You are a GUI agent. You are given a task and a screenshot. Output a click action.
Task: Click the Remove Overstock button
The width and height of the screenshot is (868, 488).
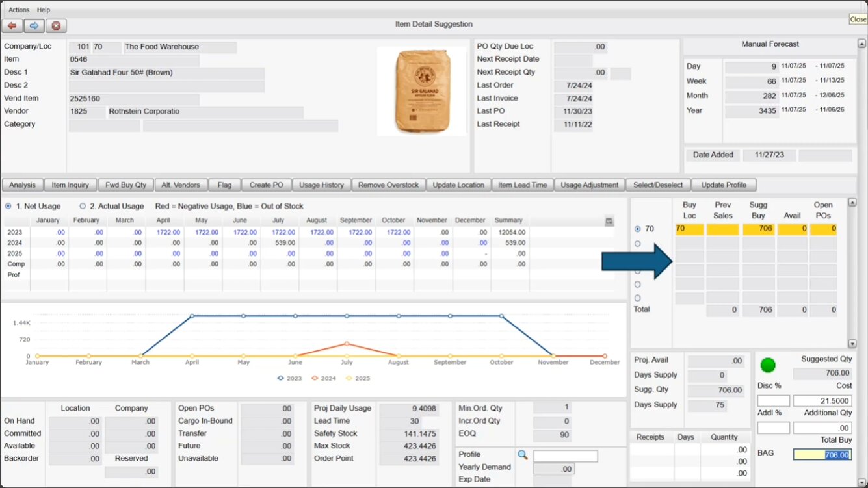[x=388, y=185]
